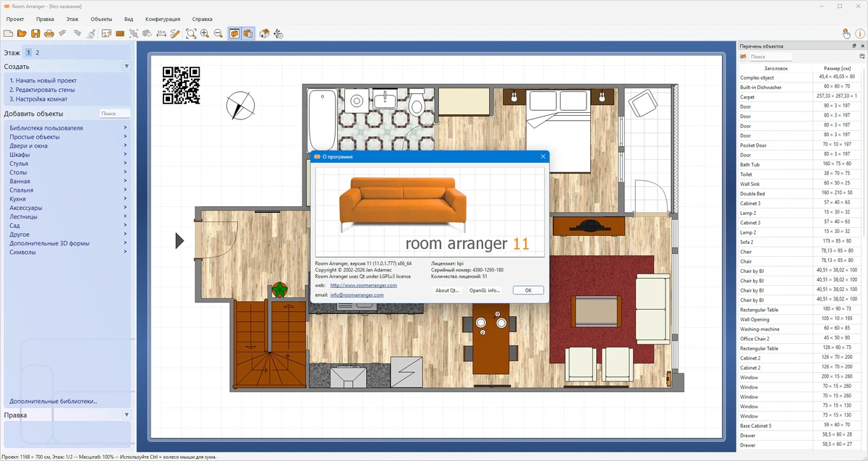Click the Undo arrow in the toolbar
868x461 pixels.
[63, 33]
